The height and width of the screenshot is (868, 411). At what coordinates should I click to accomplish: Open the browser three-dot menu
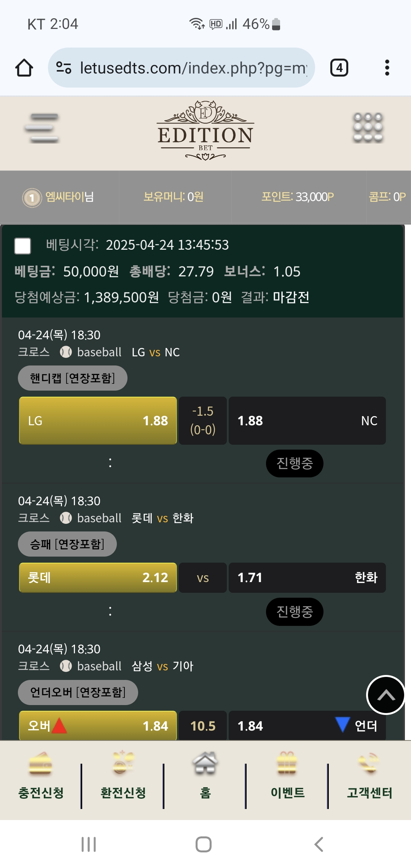(x=387, y=68)
